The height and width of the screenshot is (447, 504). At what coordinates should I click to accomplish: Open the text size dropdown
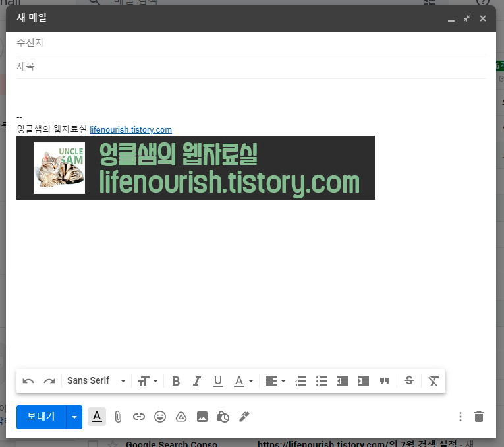pyautogui.click(x=148, y=381)
